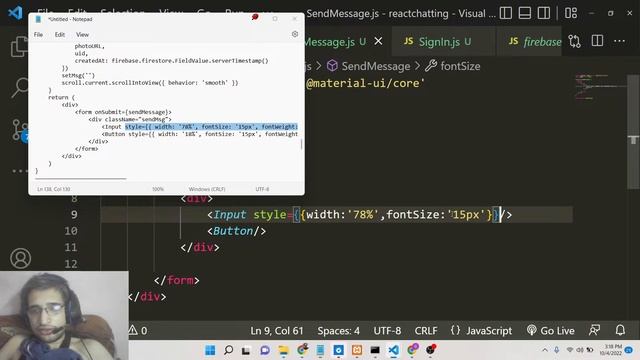Open terminal window from the taskbar
Image resolution: width=640 pixels, height=360 pixels.
[x=375, y=350]
